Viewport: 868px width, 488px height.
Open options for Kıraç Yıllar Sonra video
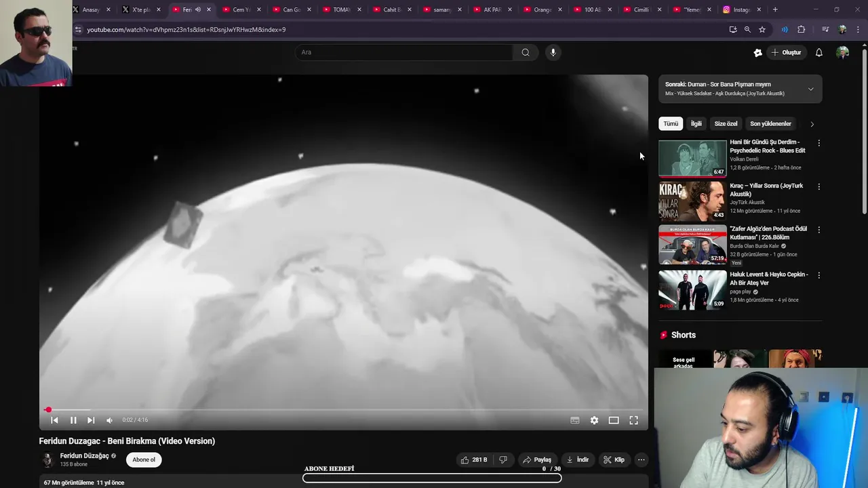(818, 186)
